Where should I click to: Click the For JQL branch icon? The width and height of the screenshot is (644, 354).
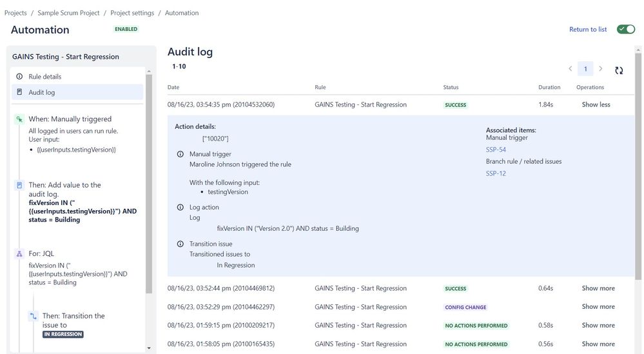coord(19,254)
